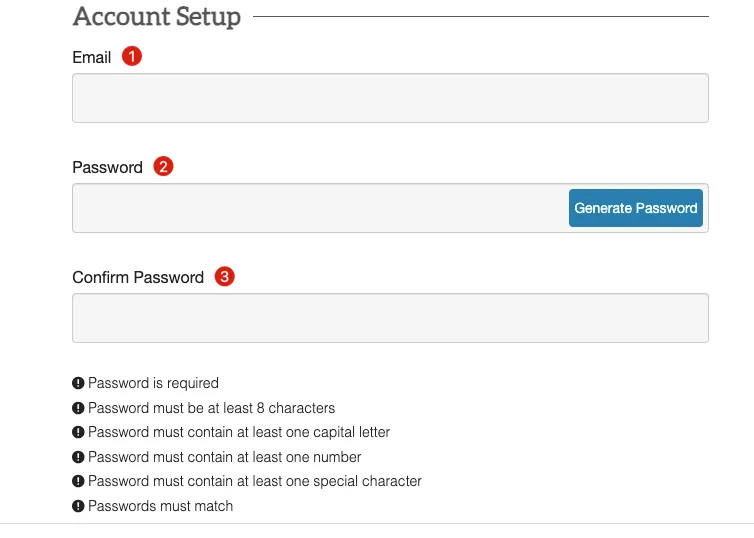Click the warning icon beside the capital letter rule

click(78, 432)
